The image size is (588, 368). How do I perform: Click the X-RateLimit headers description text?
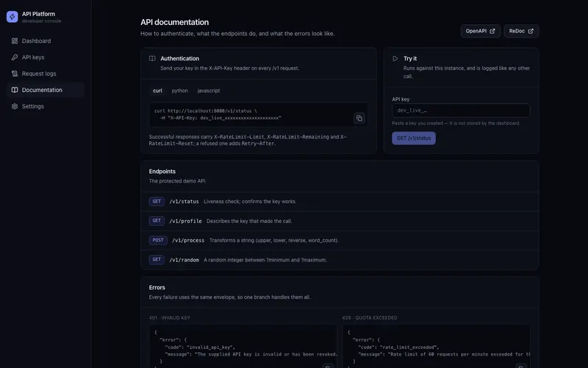pos(248,140)
